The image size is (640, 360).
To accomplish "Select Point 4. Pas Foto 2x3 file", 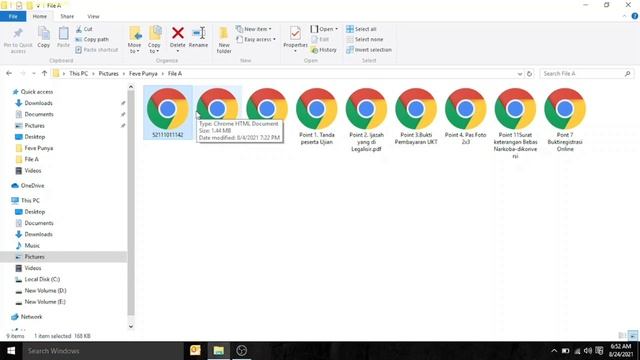I will pos(465,116).
